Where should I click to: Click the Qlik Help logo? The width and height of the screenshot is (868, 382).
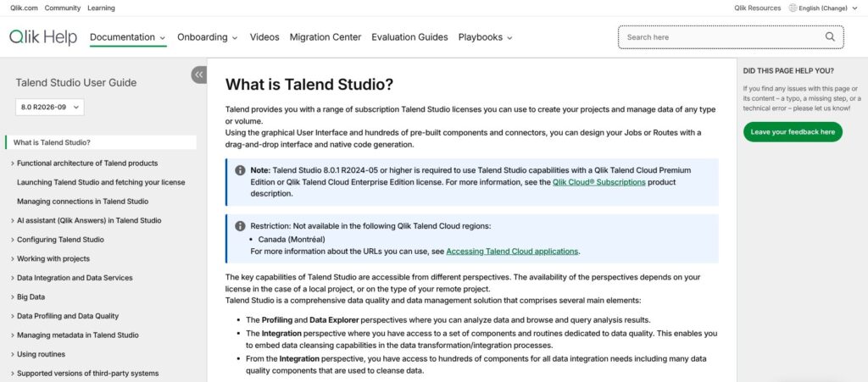tap(42, 37)
